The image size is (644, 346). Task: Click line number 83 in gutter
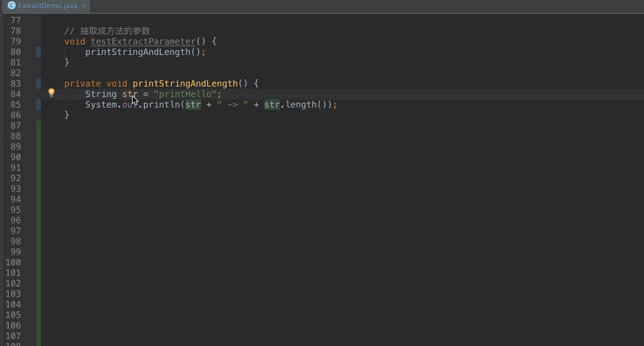tap(16, 84)
